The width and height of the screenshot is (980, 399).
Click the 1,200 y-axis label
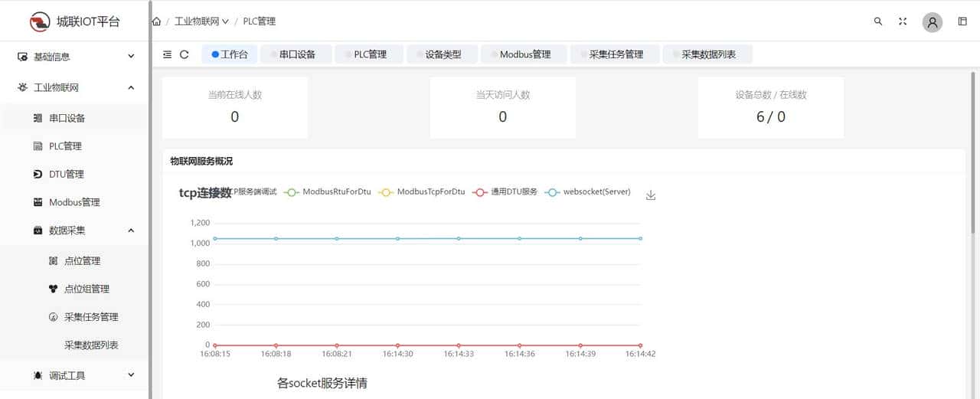pyautogui.click(x=199, y=223)
